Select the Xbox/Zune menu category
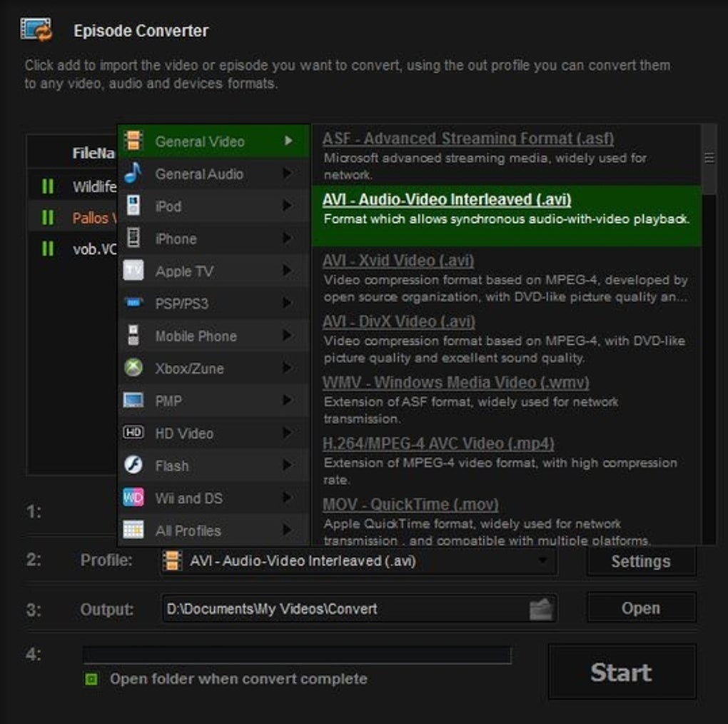 pos(213,368)
